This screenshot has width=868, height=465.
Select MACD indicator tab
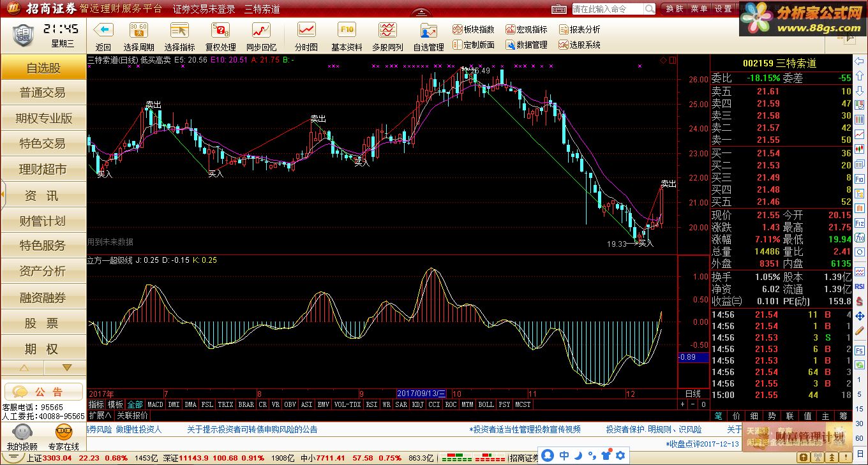[155, 404]
